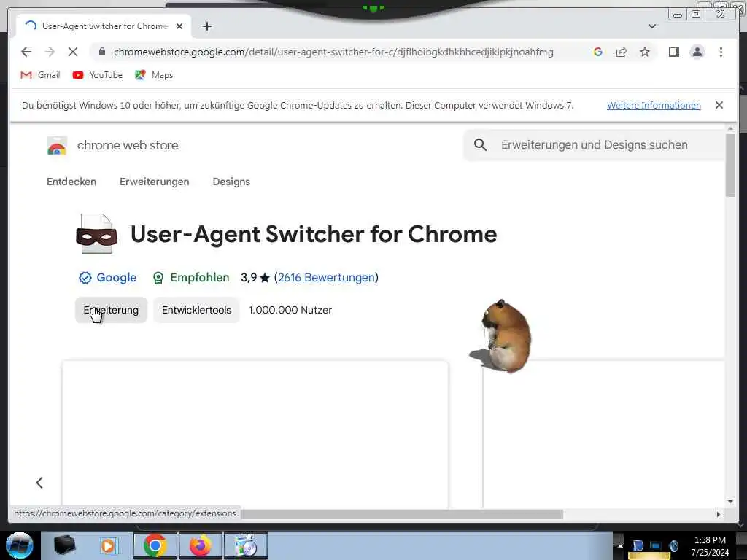The width and height of the screenshot is (747, 560).
Task: Open the Designs tab
Action: (231, 182)
